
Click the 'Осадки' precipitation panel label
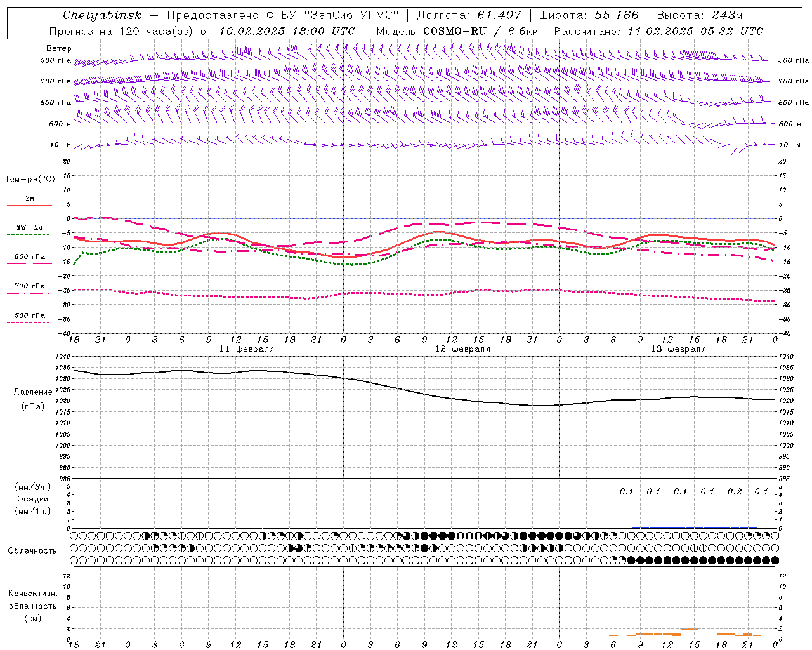[x=32, y=499]
